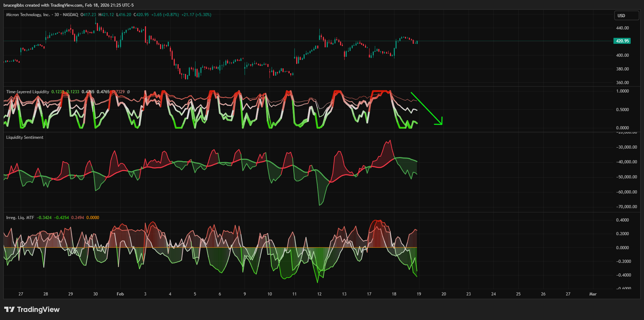Click the brucegibbs TradingView.com attribution header
644x320 pixels.
click(x=68, y=5)
